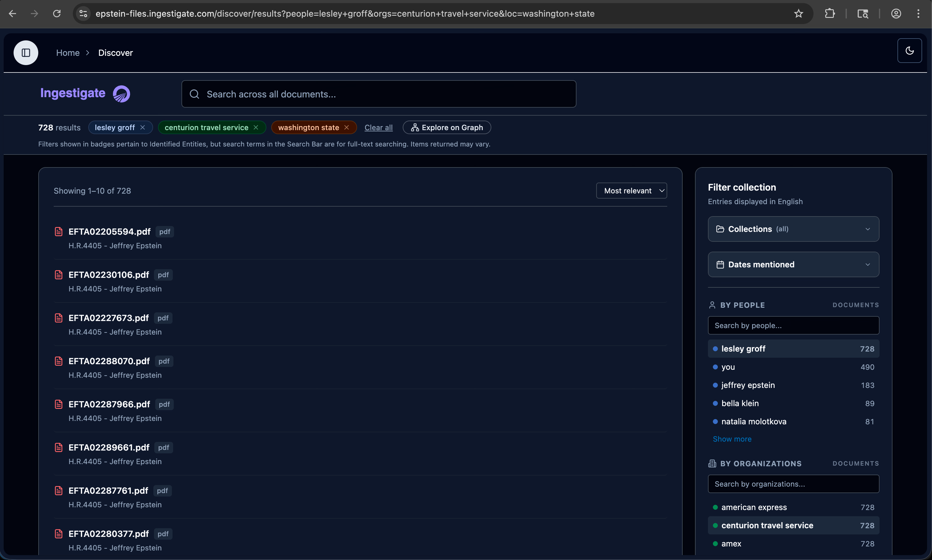Viewport: 932px width, 560px height.
Task: Open the Chrome three-dot menu
Action: pos(918,14)
